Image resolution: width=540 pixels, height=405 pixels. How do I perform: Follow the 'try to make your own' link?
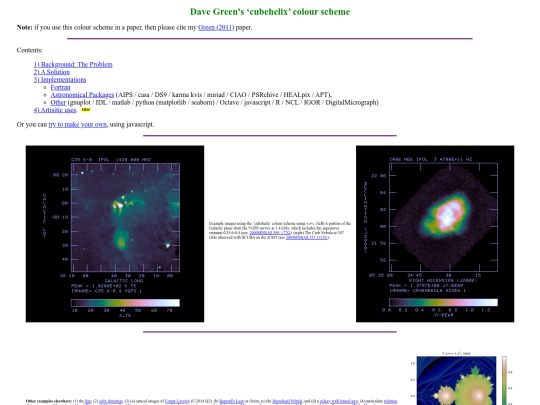coord(77,124)
